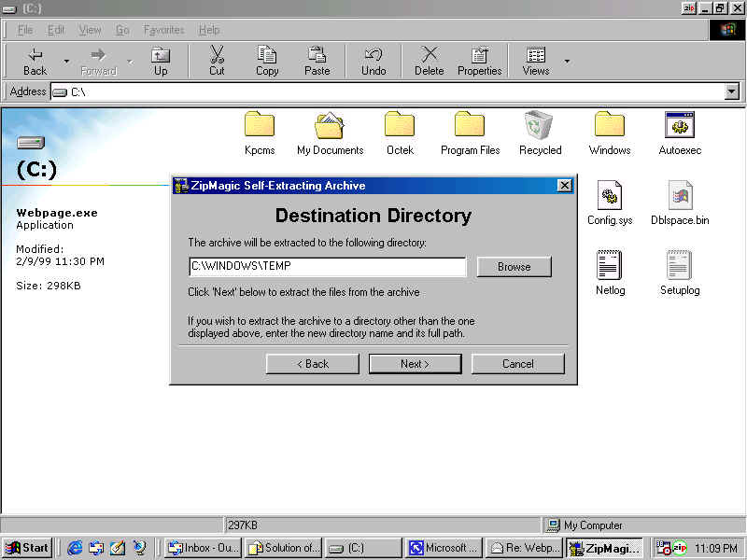
Task: Open Properties from the toolbar
Action: 479,61
